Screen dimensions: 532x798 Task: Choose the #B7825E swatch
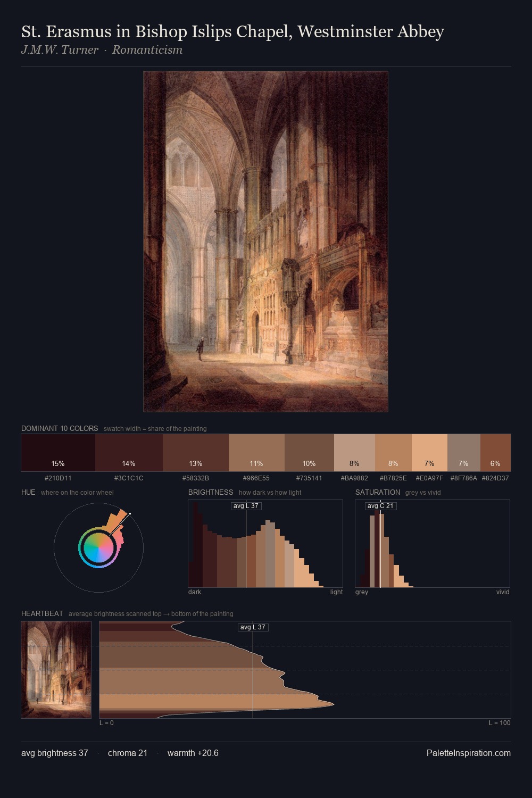pyautogui.click(x=393, y=453)
